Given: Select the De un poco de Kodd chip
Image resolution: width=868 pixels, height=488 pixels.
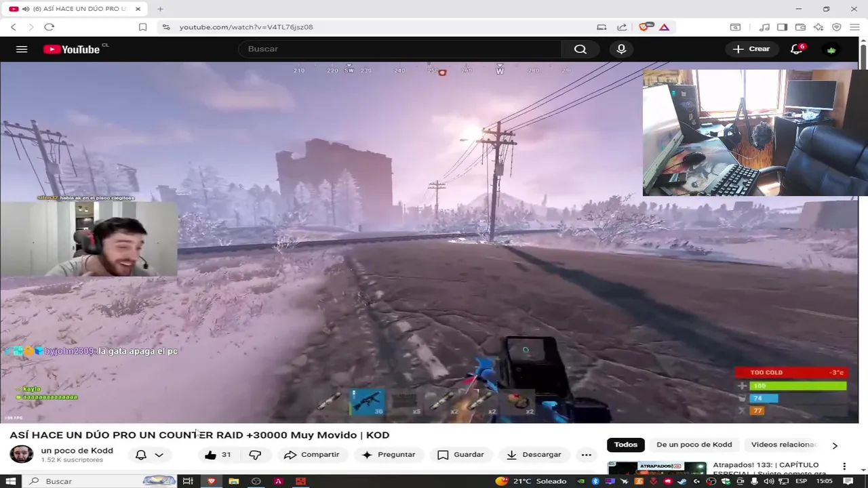Looking at the screenshot, I should [694, 445].
